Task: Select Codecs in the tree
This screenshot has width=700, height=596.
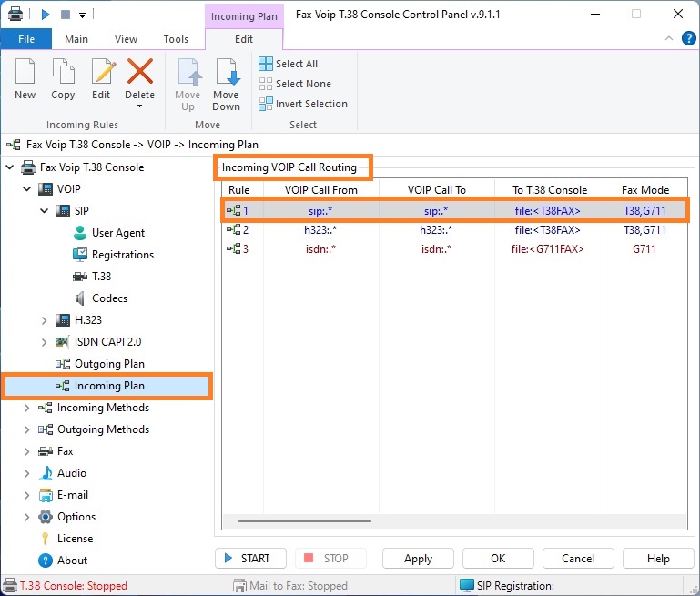Action: [109, 298]
